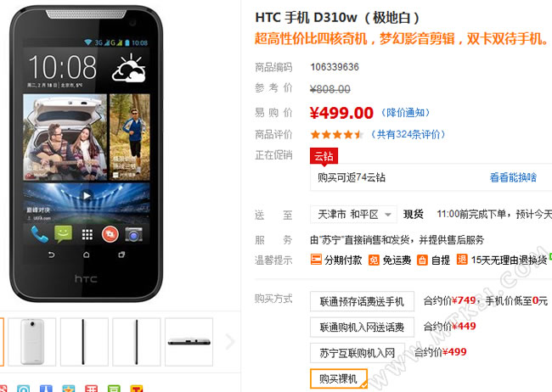View the first side-profile phone thumbnail

84,342
